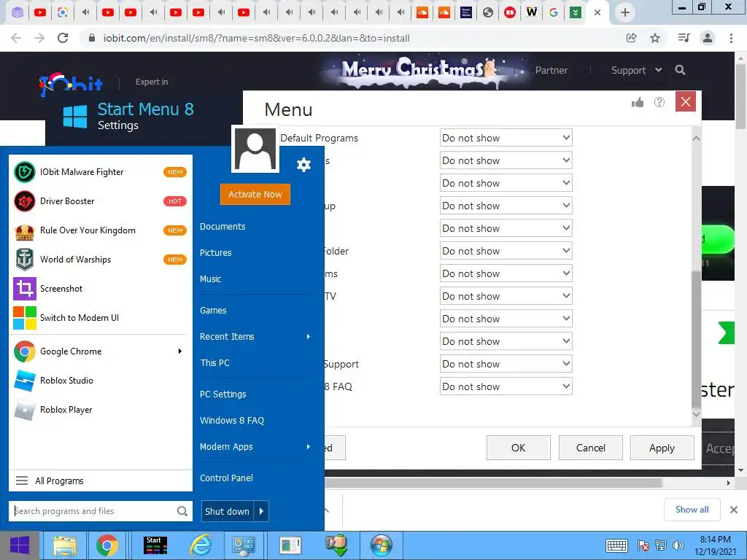Open dropdown in the 8 FAQ row
Screen dimensions: 747x560
tap(506, 386)
